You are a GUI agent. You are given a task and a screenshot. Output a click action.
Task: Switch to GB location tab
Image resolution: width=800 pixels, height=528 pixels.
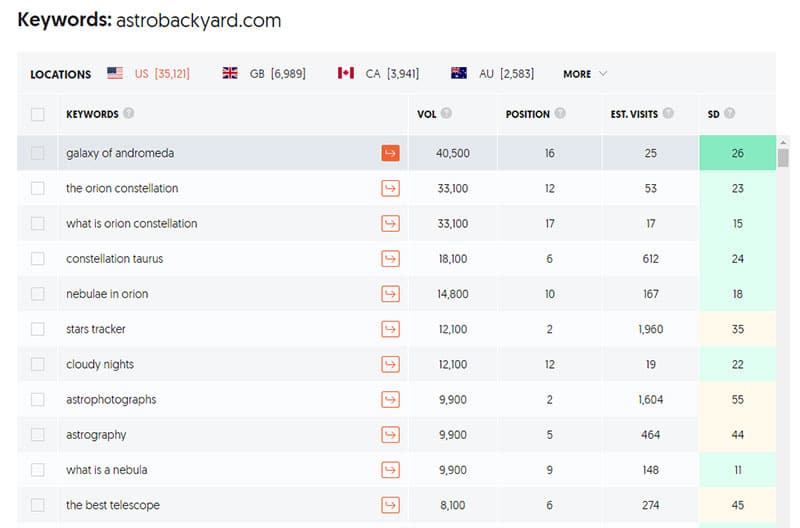264,74
